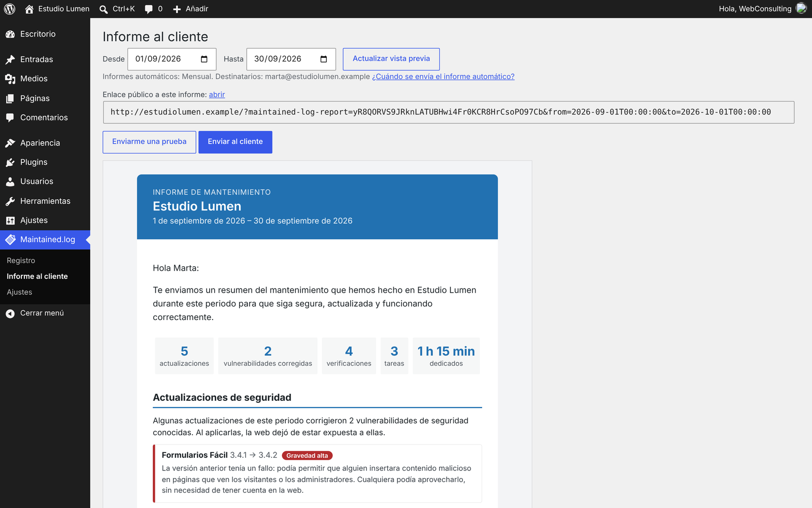
Task: Click the Hola, WebConsulting account text
Action: (x=755, y=9)
